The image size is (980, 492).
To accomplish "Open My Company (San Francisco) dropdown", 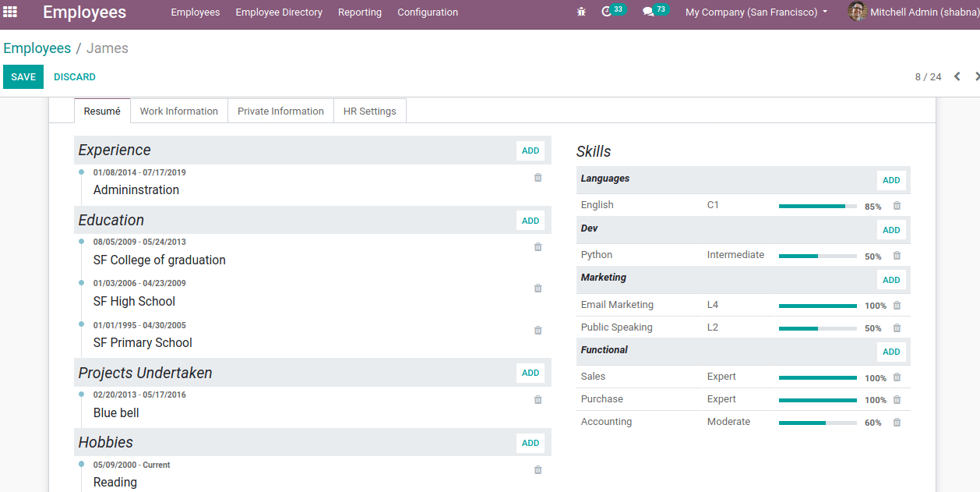I will 756,12.
